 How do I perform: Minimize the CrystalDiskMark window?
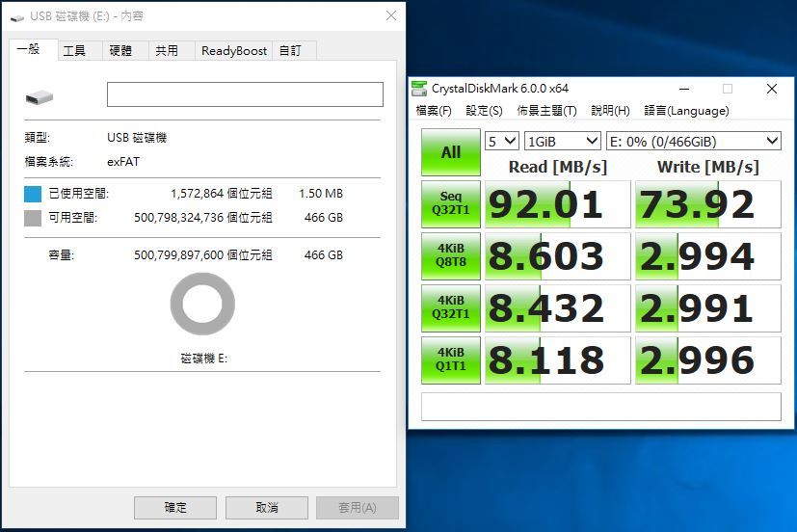[x=684, y=89]
